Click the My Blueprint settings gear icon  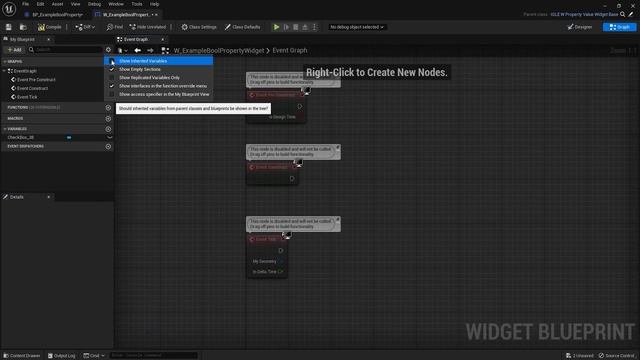point(108,50)
